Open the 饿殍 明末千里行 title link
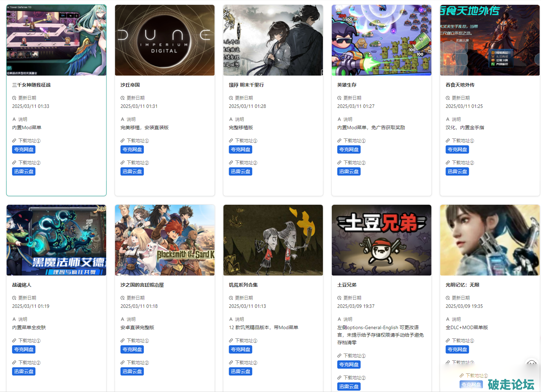Viewport: 541px width, 392px height. point(246,85)
